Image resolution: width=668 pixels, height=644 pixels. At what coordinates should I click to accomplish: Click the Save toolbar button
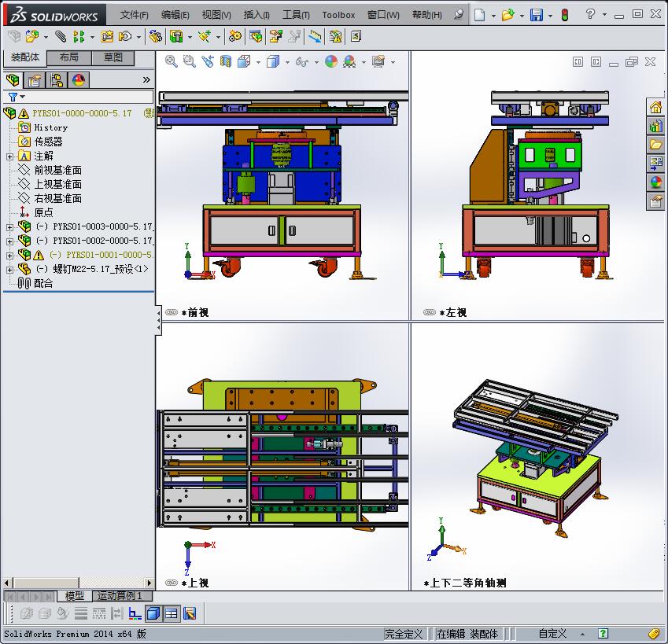coord(537,15)
